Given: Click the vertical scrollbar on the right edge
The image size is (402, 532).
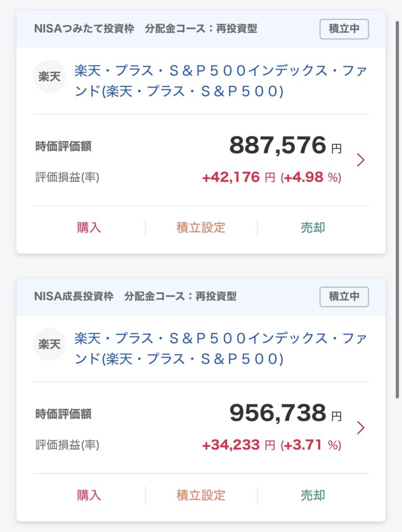Looking at the screenshot, I should pyautogui.click(x=397, y=209).
